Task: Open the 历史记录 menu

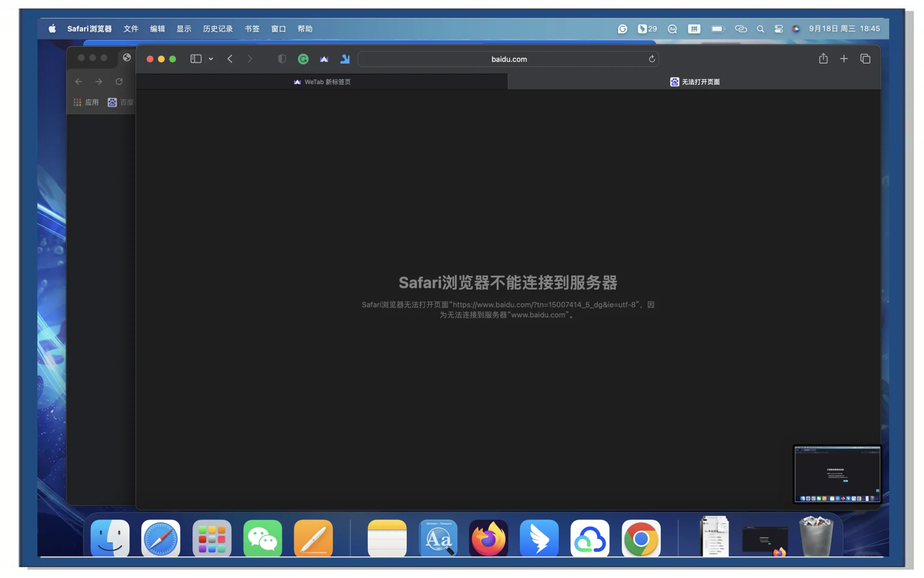Action: click(218, 29)
